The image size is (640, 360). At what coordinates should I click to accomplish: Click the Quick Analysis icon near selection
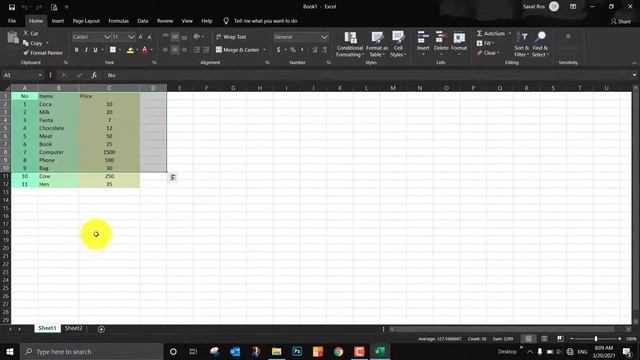click(x=173, y=178)
